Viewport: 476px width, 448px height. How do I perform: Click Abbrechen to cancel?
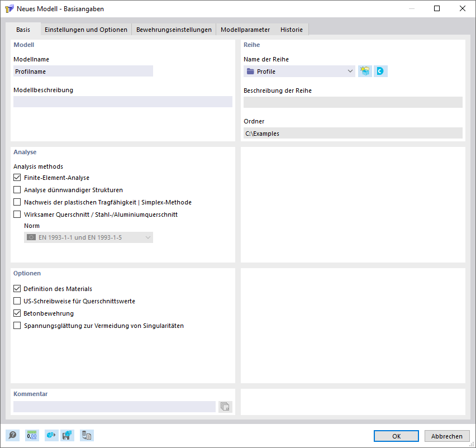point(447,436)
